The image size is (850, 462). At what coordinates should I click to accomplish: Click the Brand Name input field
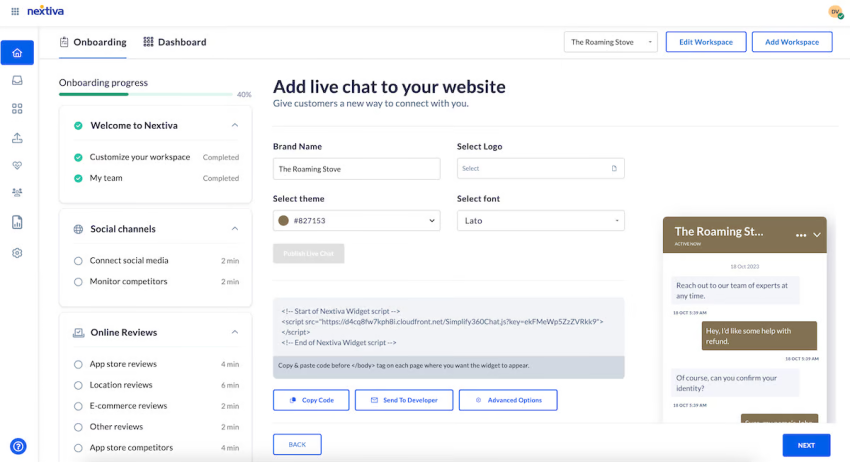click(x=357, y=169)
